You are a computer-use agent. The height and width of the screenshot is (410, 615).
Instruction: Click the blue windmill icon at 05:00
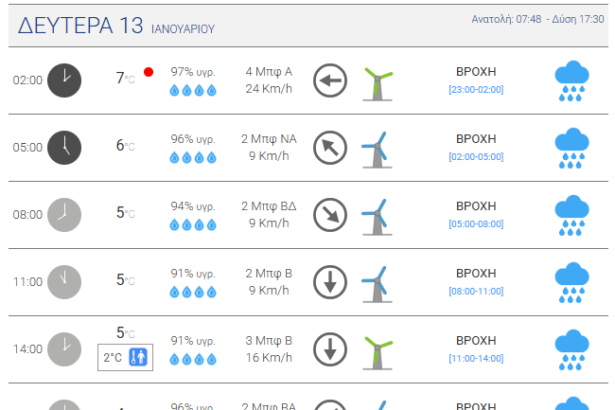click(x=376, y=149)
